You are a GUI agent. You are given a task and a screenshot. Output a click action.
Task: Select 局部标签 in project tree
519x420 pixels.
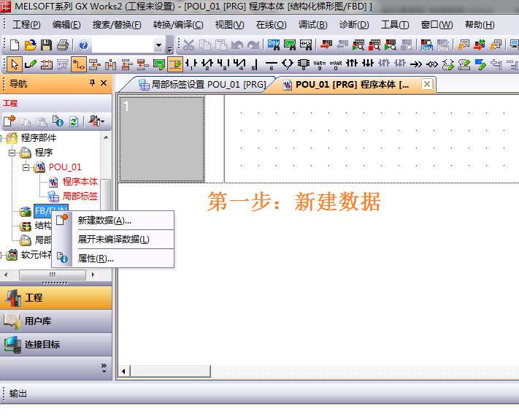(80, 196)
